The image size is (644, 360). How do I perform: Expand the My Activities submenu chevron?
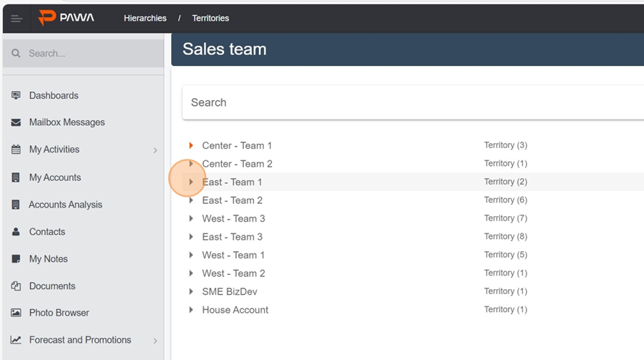pos(155,150)
